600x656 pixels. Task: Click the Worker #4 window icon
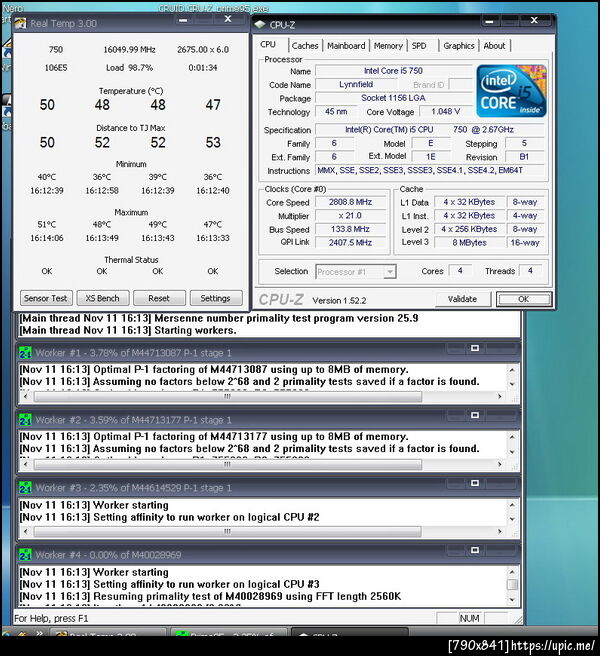(25, 555)
